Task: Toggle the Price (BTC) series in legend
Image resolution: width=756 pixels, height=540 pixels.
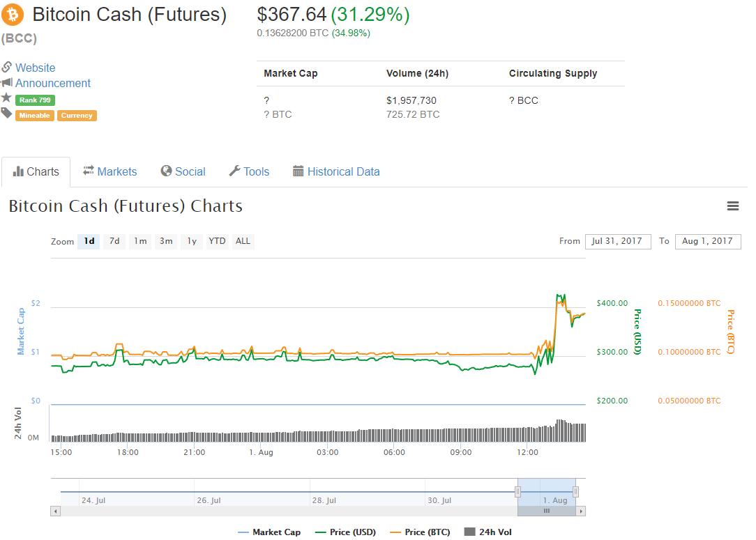Action: (x=420, y=532)
